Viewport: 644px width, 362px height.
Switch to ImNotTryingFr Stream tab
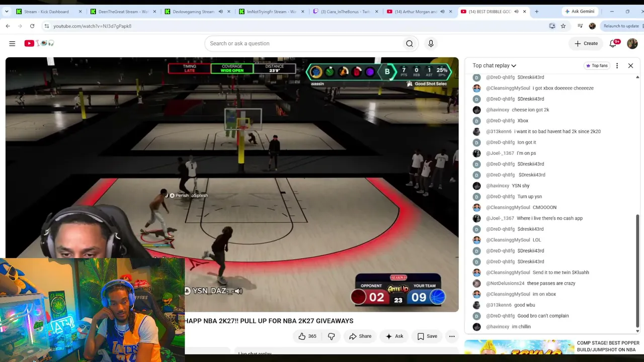click(x=271, y=12)
